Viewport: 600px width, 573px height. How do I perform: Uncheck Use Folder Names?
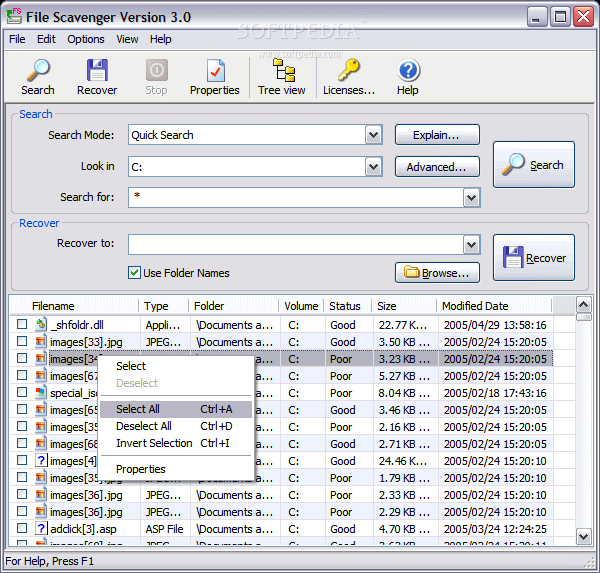(134, 273)
